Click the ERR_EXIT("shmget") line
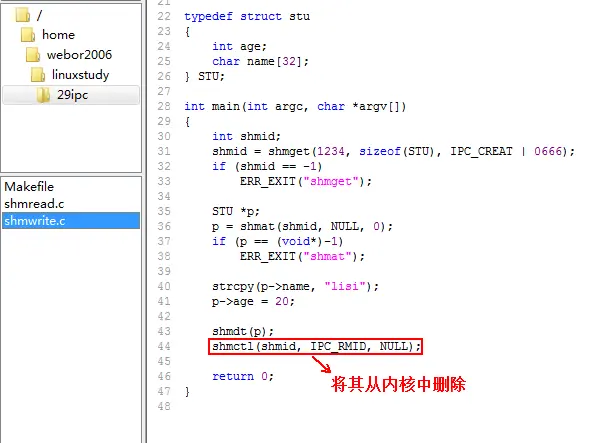This screenshot has height=443, width=600. [x=306, y=181]
